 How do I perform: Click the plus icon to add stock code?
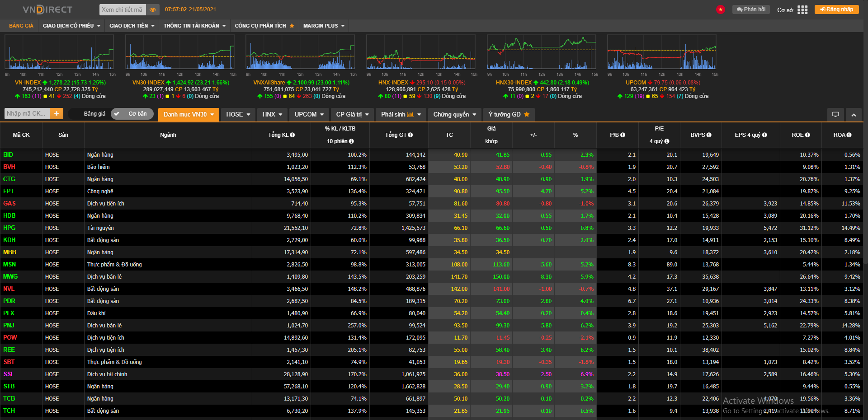tap(57, 114)
